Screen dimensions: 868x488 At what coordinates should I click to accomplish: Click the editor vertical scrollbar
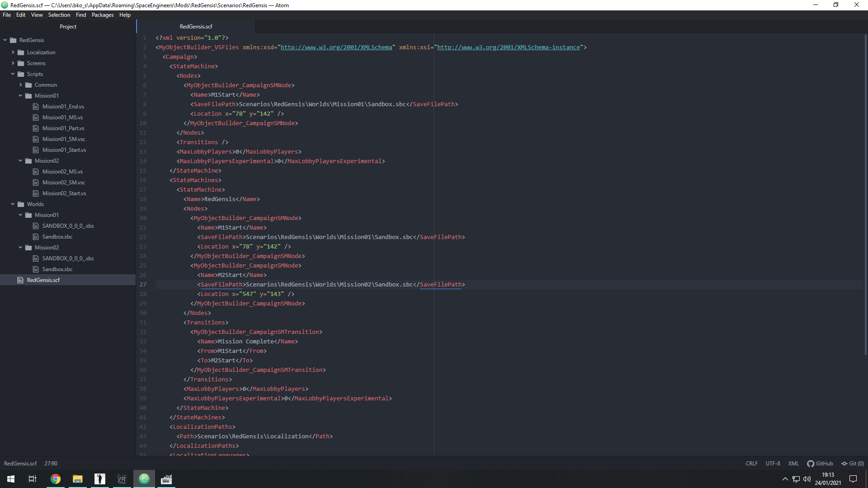[865, 194]
